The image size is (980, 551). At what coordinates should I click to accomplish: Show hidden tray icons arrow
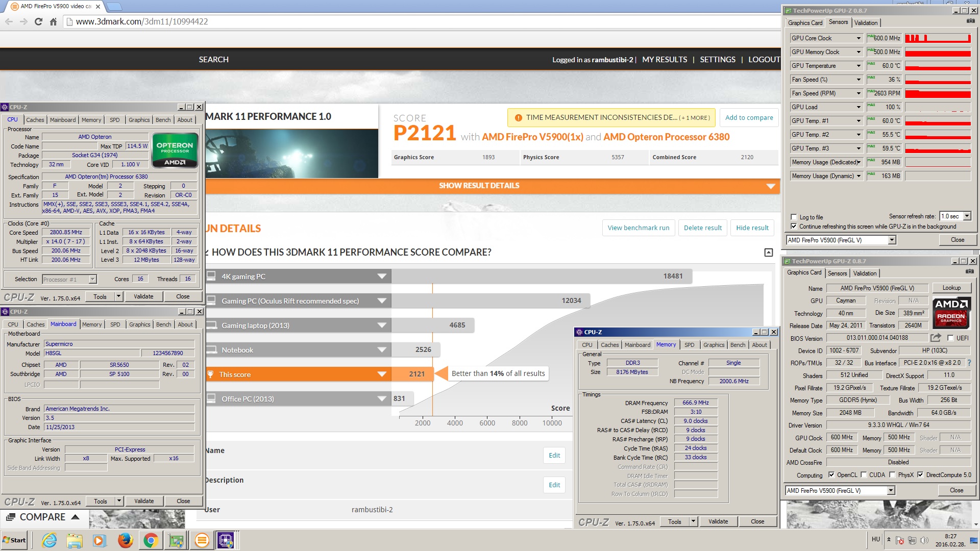point(889,539)
